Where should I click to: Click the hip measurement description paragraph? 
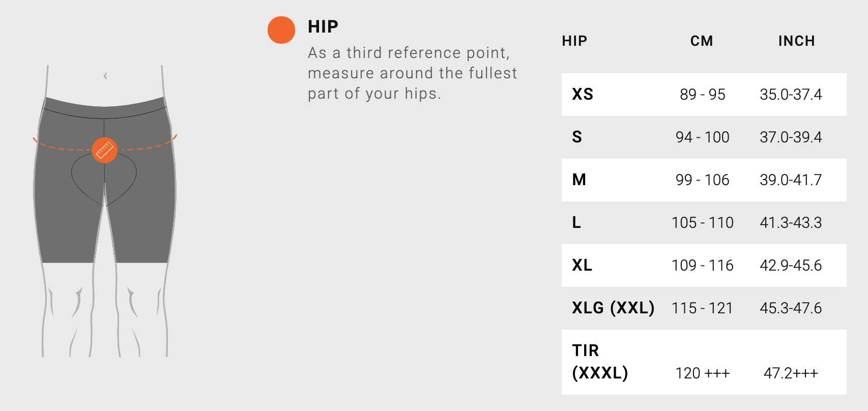tap(412, 73)
